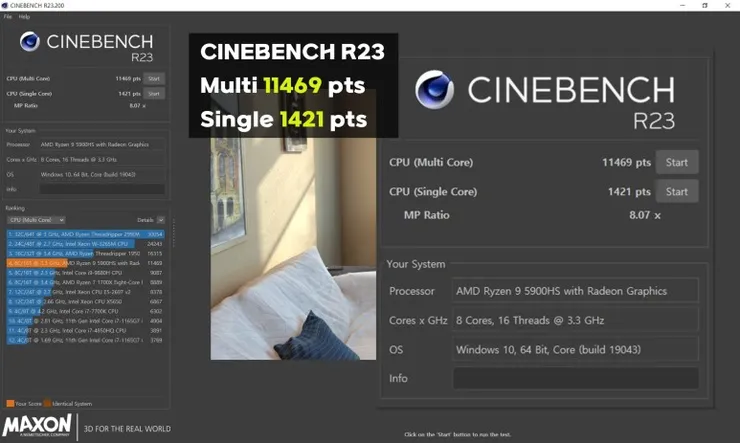This screenshot has height=443, width=740.
Task: Click the Identical System legend swatch
Action: (x=47, y=403)
